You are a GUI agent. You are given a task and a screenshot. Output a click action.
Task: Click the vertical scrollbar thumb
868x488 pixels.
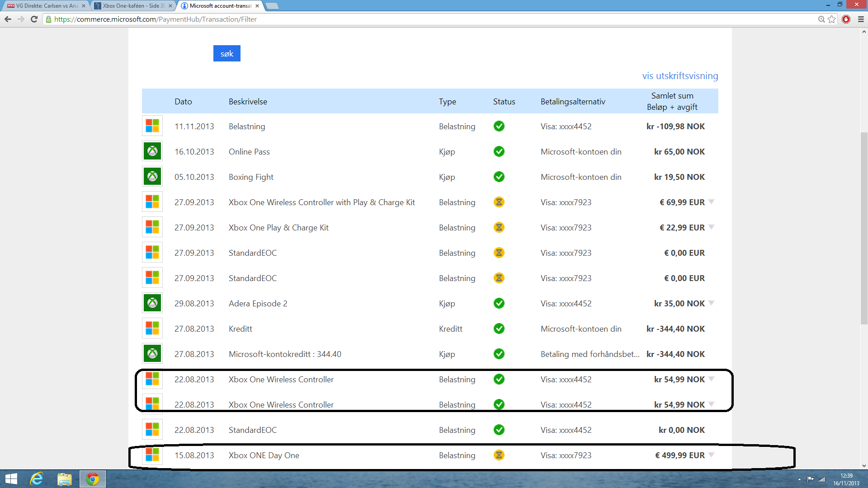pyautogui.click(x=864, y=228)
